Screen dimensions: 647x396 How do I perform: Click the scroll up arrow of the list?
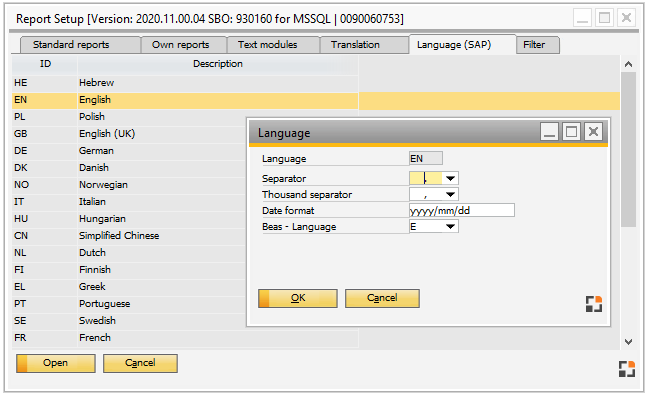point(628,64)
